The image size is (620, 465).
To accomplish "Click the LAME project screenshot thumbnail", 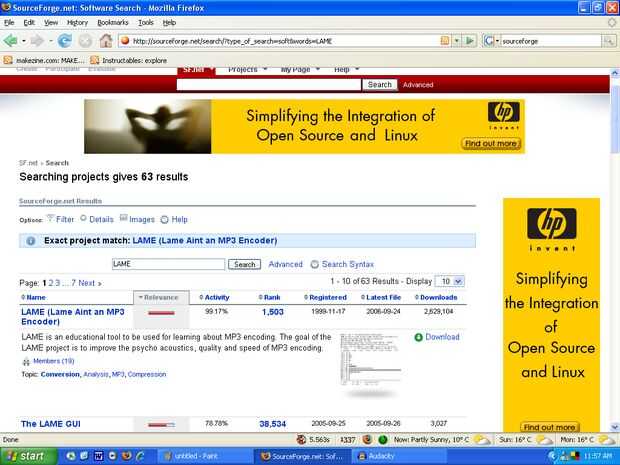I will pos(370,360).
